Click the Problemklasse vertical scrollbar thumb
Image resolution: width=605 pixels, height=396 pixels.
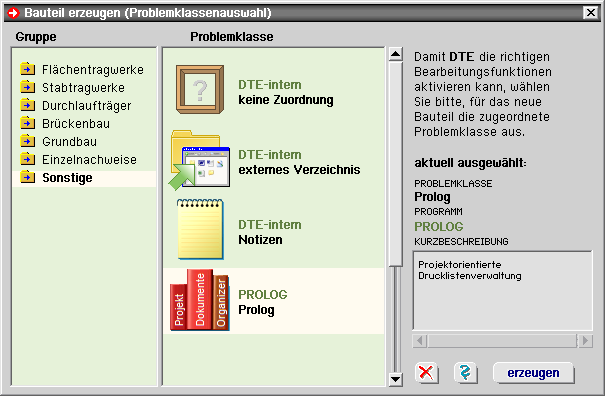395,164
